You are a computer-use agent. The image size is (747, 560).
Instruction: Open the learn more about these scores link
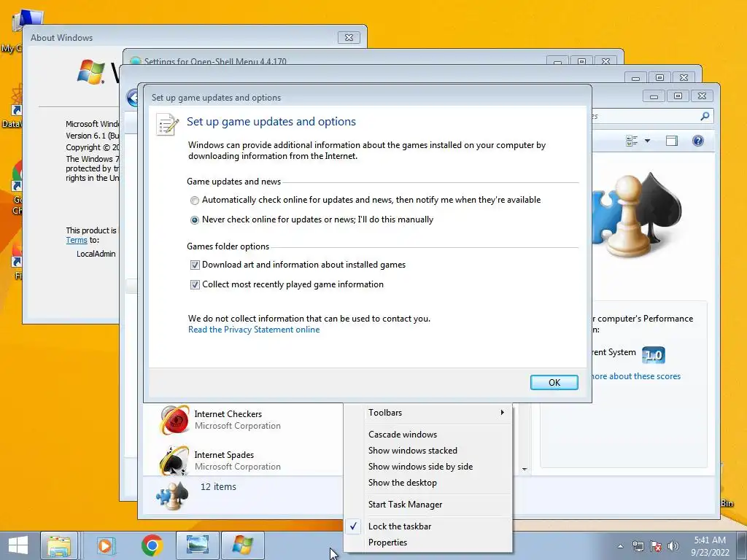[x=636, y=376]
